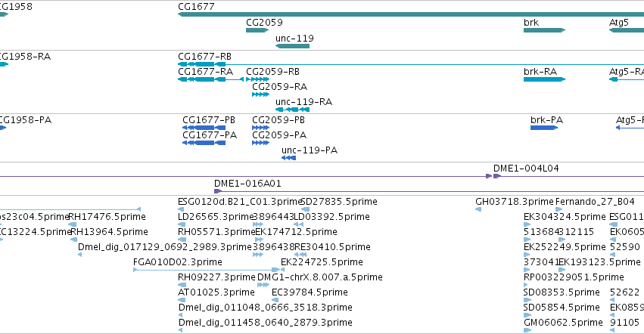Open the CG2059 gene label
The height and width of the screenshot is (334, 644).
[x=264, y=22]
